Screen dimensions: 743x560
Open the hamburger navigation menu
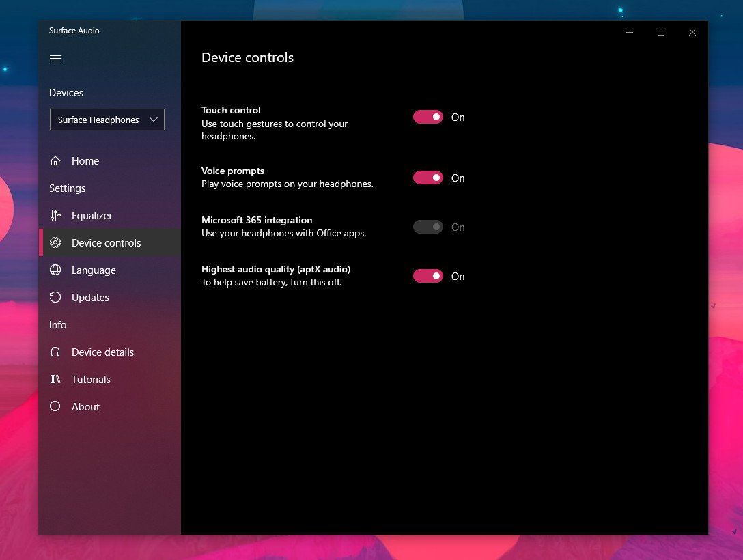point(55,58)
